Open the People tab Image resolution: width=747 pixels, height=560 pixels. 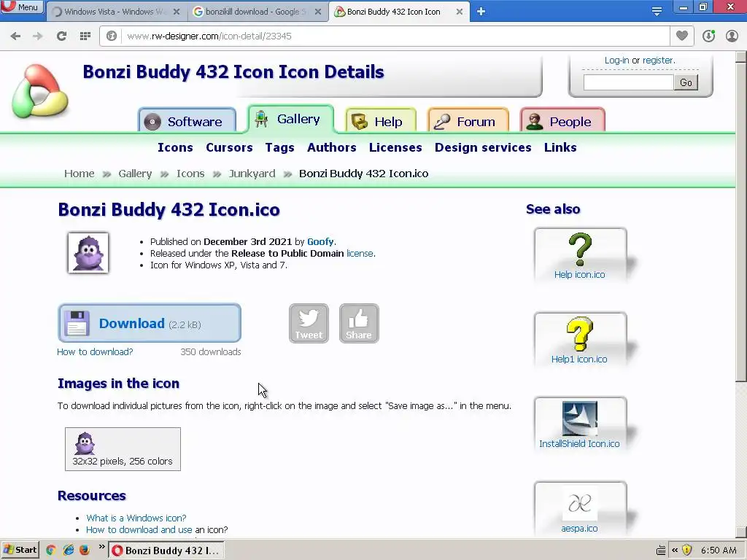[562, 121]
